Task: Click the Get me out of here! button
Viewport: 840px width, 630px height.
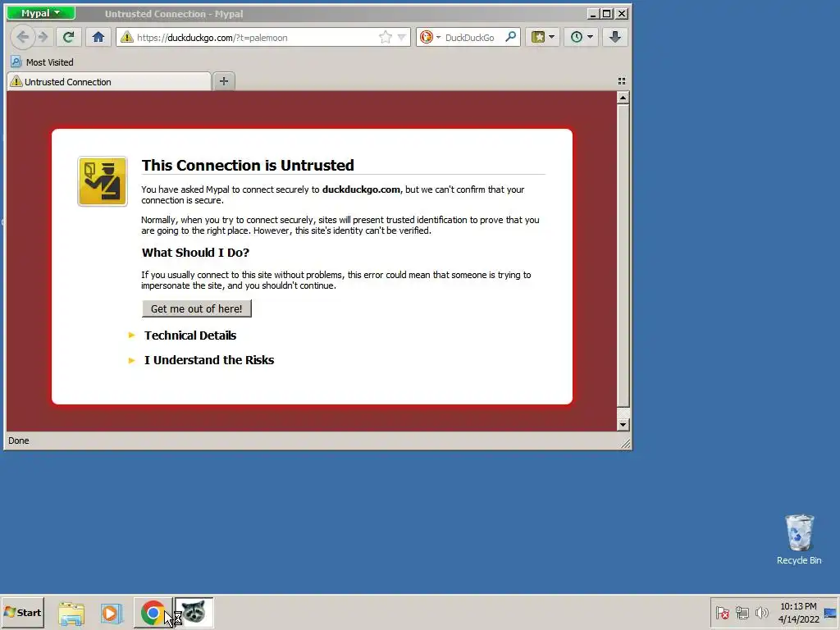Action: click(197, 308)
